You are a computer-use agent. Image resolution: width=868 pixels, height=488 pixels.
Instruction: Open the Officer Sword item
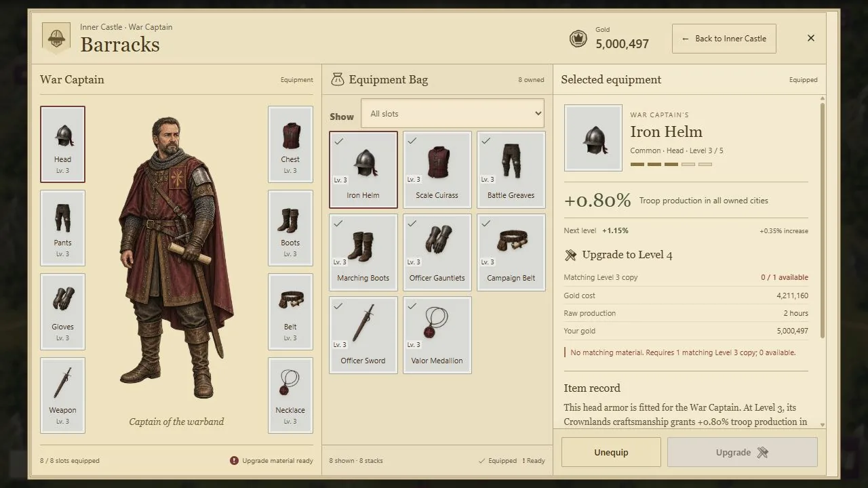coord(363,335)
